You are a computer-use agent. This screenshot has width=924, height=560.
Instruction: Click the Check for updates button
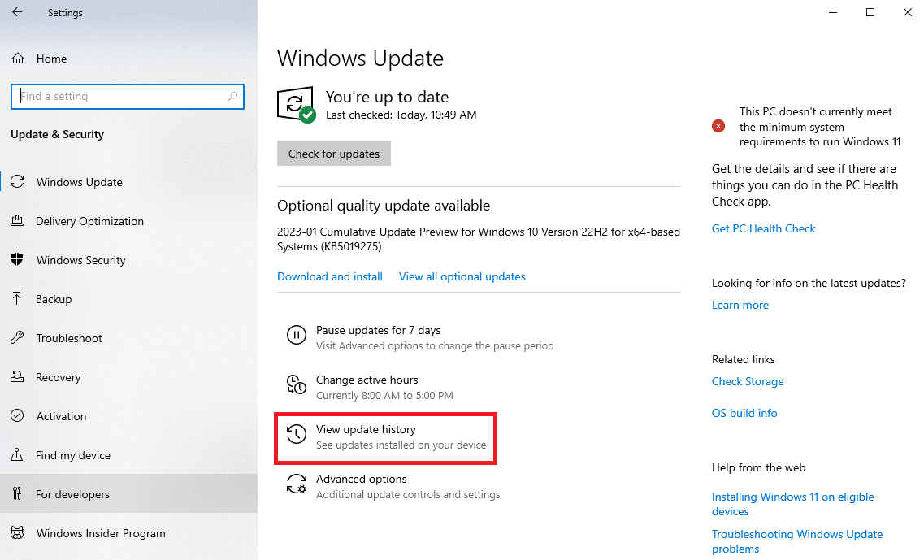pyautogui.click(x=333, y=154)
